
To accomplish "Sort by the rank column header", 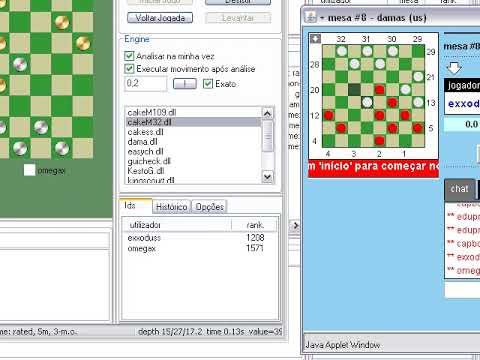I will pyautogui.click(x=255, y=225).
